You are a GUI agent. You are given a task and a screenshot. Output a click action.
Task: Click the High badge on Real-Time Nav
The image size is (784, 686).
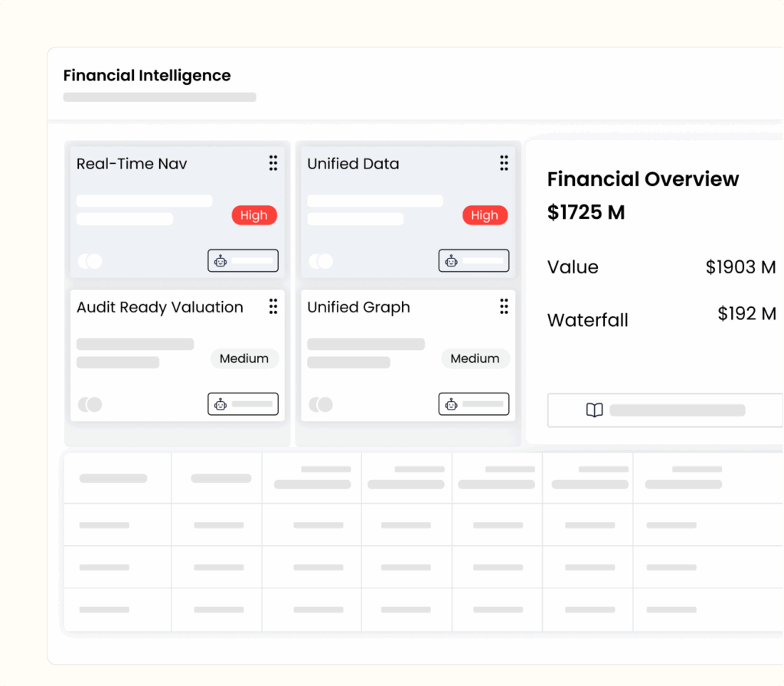tap(253, 215)
